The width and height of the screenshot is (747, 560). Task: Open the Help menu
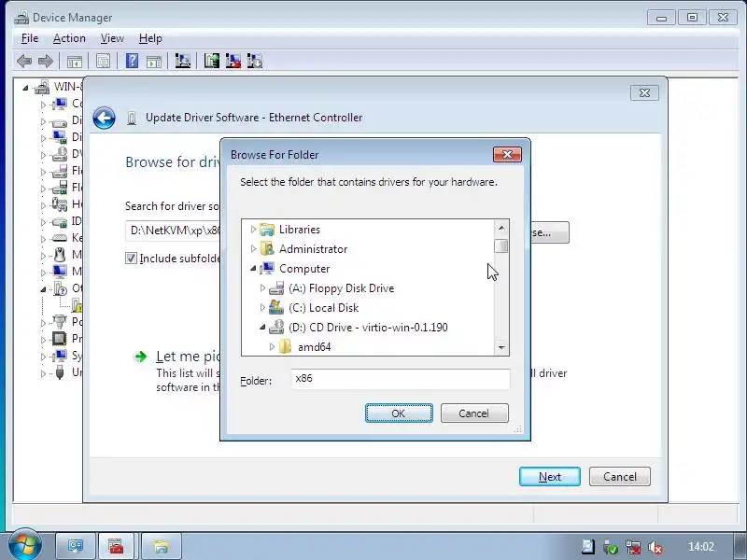point(150,38)
